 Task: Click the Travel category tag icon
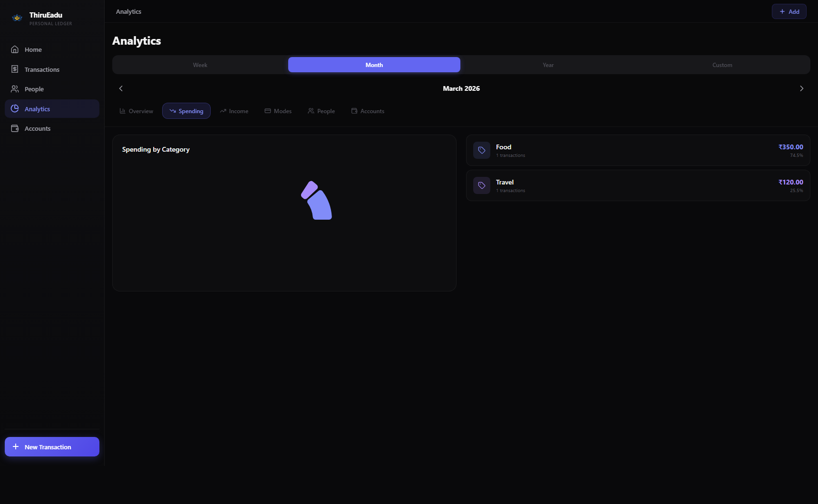point(481,185)
